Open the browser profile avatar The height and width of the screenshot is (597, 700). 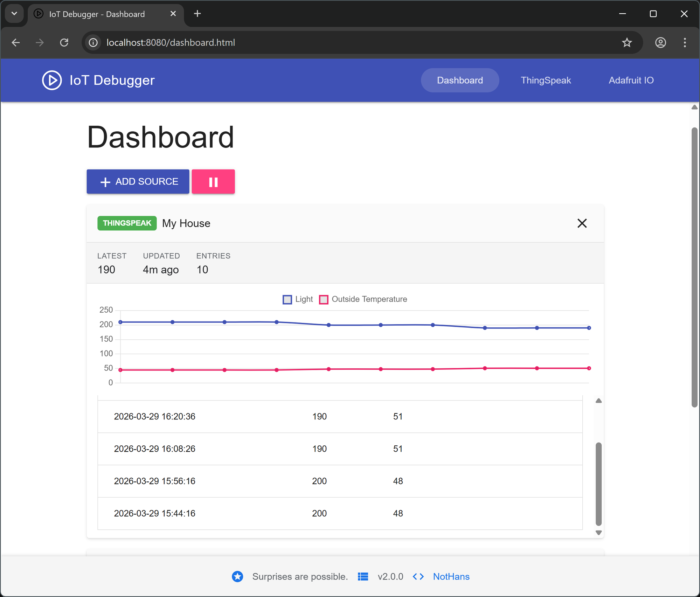660,42
